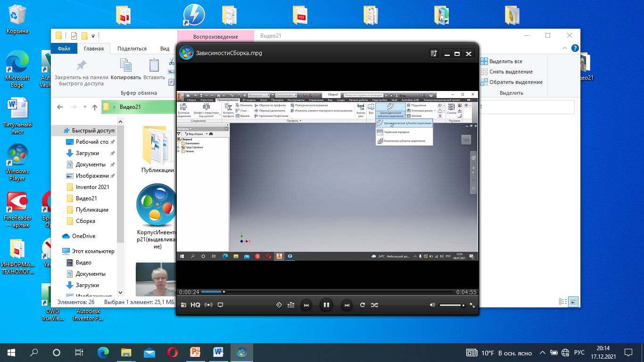
Task: Open Корзина on the desktop
Action: (x=17, y=19)
